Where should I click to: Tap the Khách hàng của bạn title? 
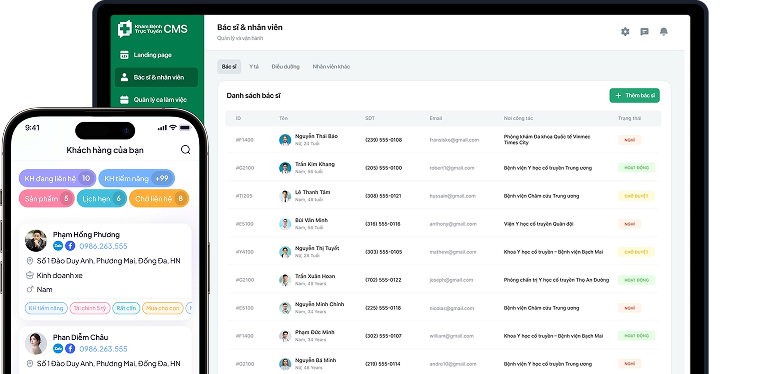(105, 150)
